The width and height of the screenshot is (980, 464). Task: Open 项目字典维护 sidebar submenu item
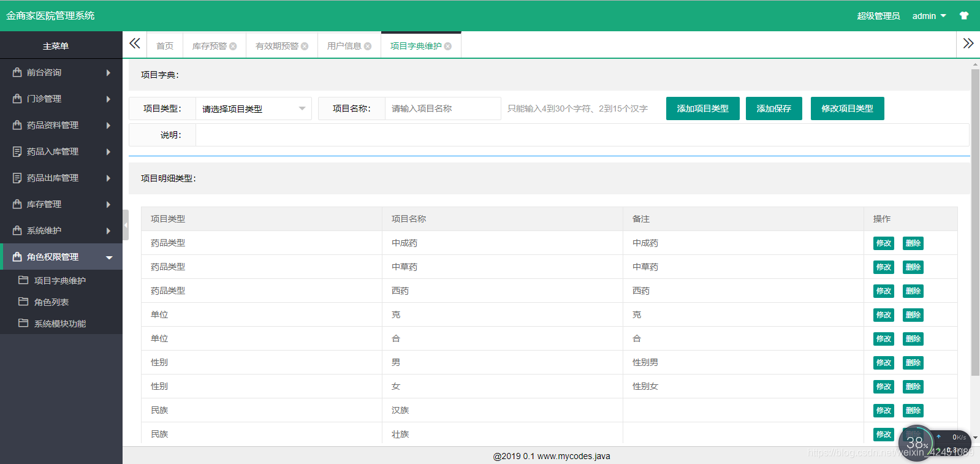pos(61,280)
